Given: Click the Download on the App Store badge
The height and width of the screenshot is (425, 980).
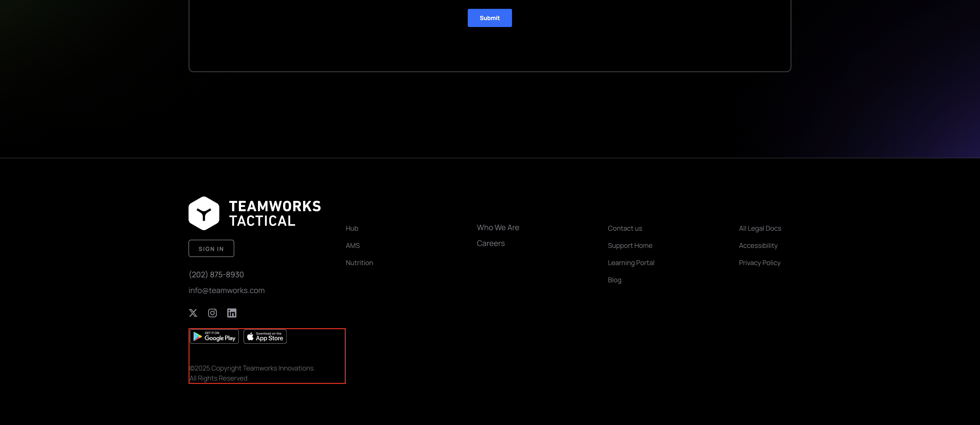Looking at the screenshot, I should 265,336.
